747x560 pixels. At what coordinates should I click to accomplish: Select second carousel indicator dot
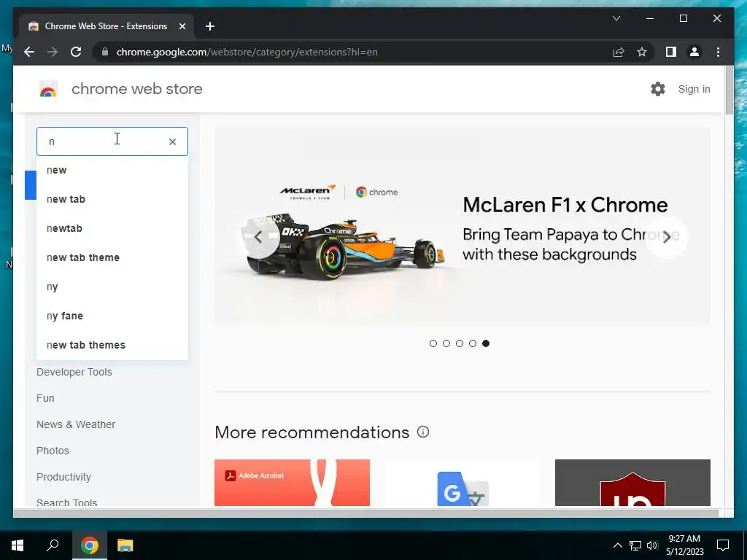446,343
